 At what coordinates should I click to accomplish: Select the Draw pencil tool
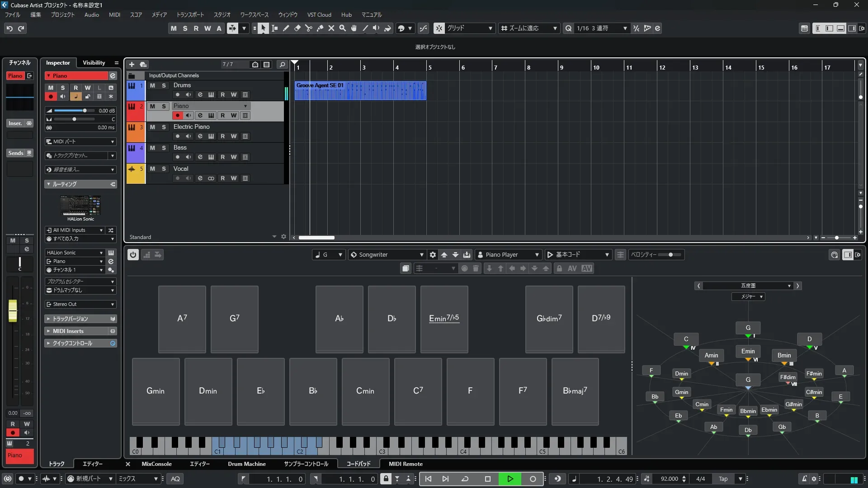[x=286, y=28]
